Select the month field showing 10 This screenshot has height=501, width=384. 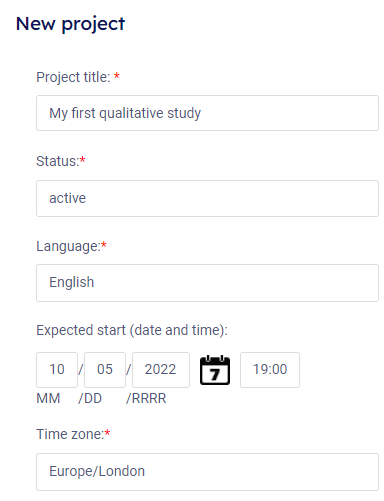57,370
